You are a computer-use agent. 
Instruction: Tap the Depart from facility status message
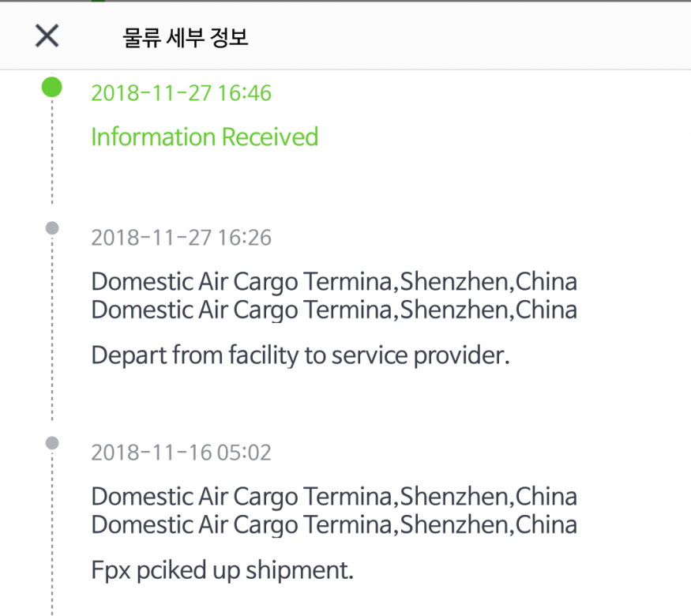[301, 355]
